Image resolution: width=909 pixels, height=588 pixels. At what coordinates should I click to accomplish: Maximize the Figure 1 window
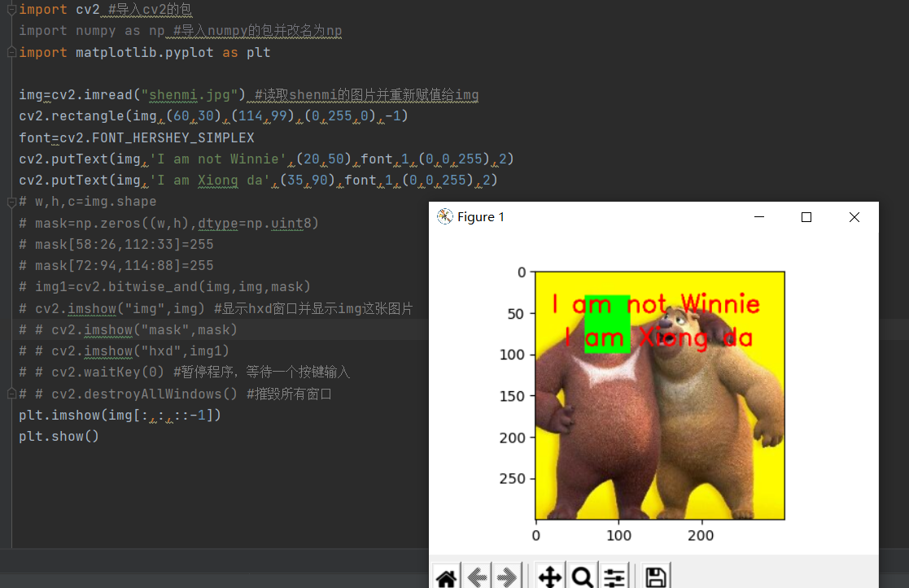coord(806,216)
